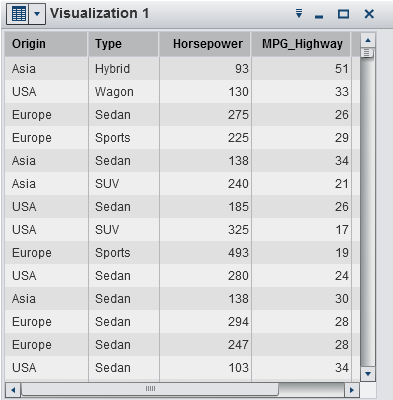Maximize the Visualization 1 window
393x400 pixels.
pos(343,14)
